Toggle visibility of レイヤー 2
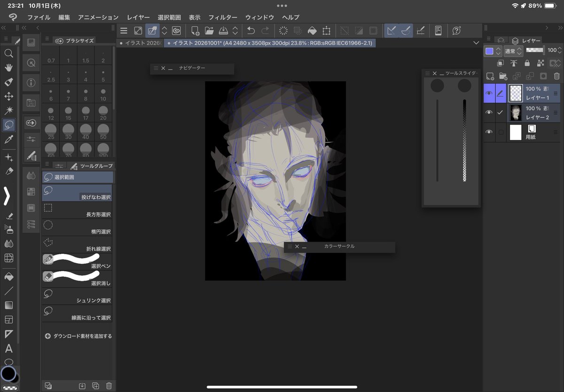Image resolution: width=564 pixels, height=392 pixels. coord(489,112)
